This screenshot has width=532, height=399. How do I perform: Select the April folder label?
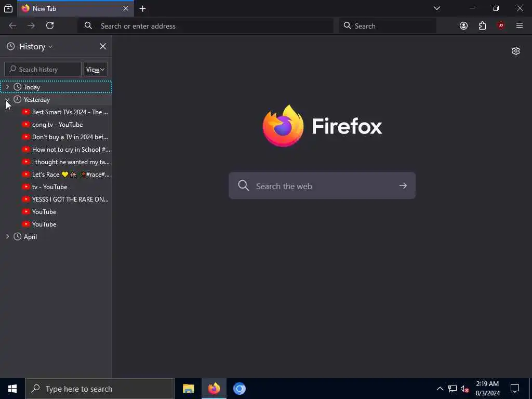(30, 237)
